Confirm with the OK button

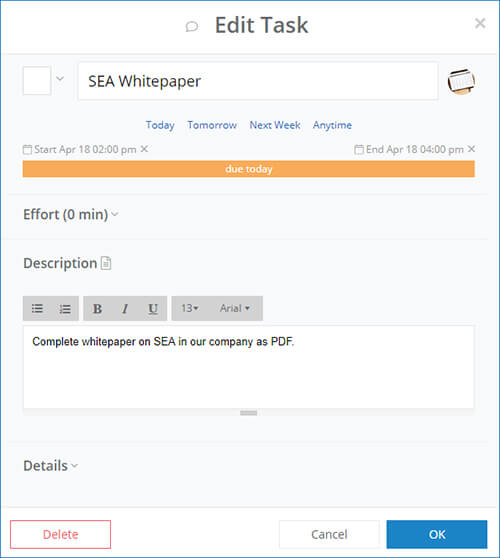click(437, 534)
